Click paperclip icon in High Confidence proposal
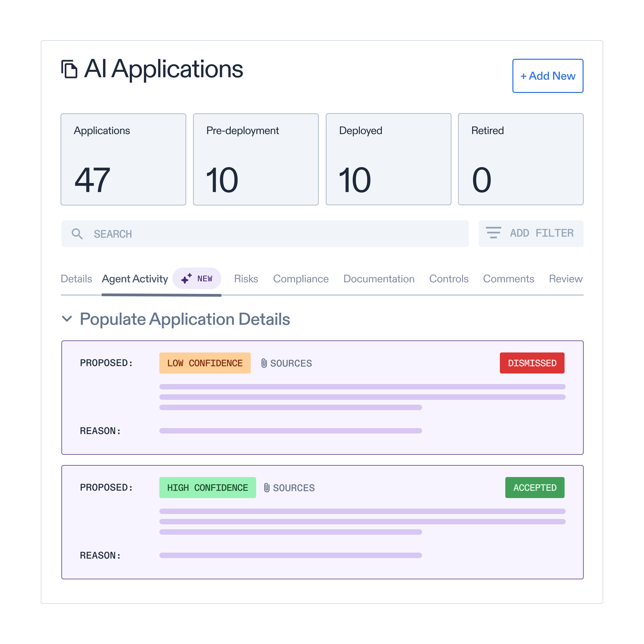The width and height of the screenshot is (644, 644). (267, 488)
